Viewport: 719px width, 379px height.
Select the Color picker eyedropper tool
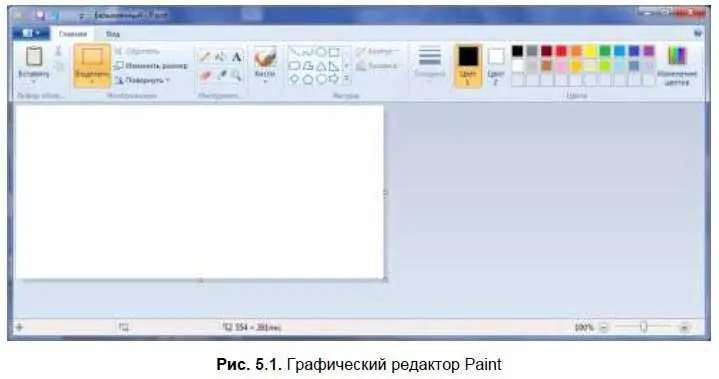point(221,75)
